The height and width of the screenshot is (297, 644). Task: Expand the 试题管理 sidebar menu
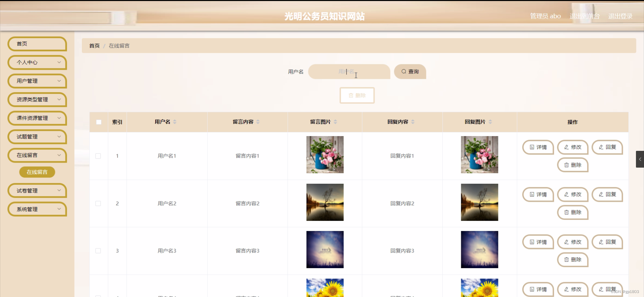37,136
